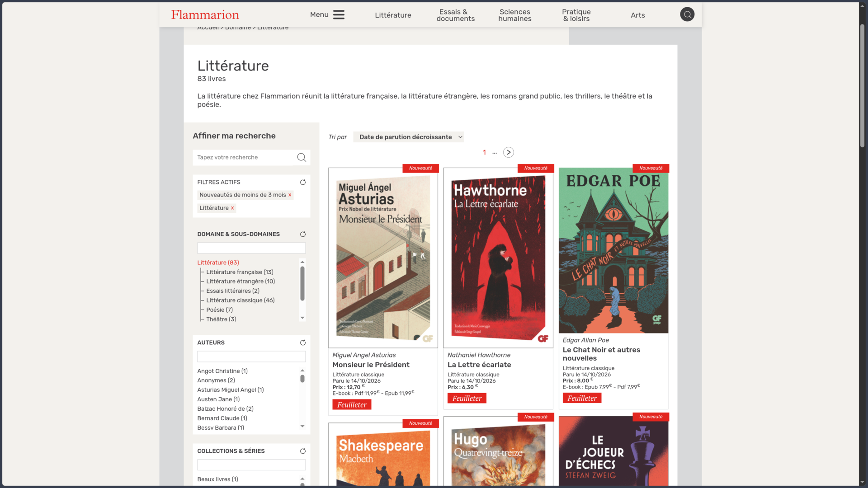Filter by Littérature classique (46)
The width and height of the screenshot is (868, 488).
(241, 300)
